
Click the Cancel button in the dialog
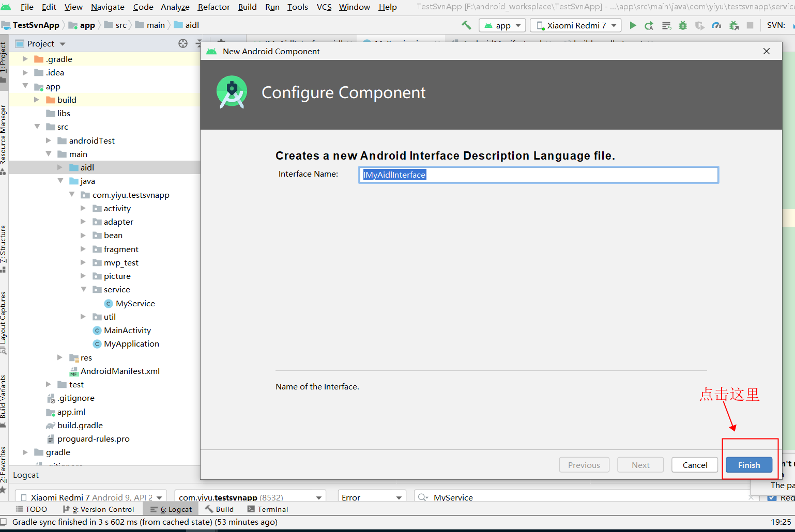click(695, 465)
